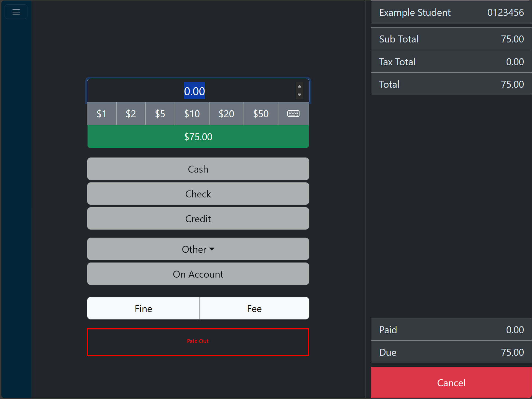Viewport: 532px width, 399px height.
Task: Expand the Other payment dropdown
Action: pos(198,249)
